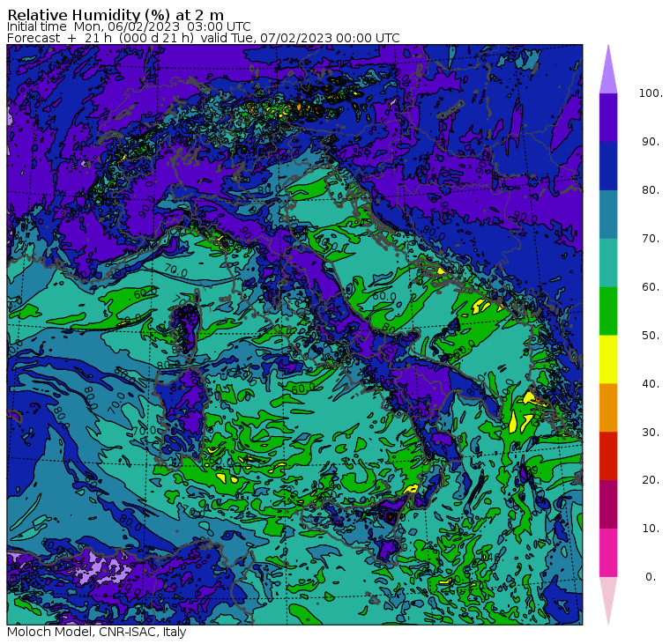Click the '10.' colorbar label
Viewport: 670px width, 644px height.
(x=651, y=529)
